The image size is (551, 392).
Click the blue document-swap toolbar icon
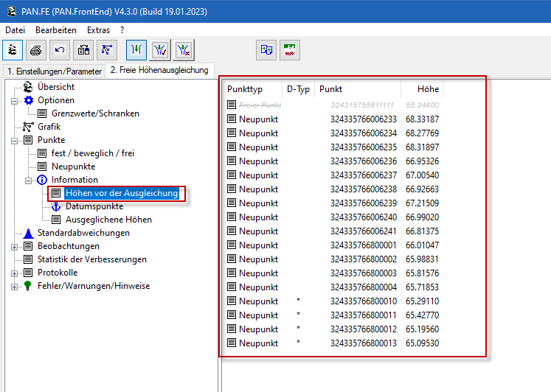[x=266, y=50]
